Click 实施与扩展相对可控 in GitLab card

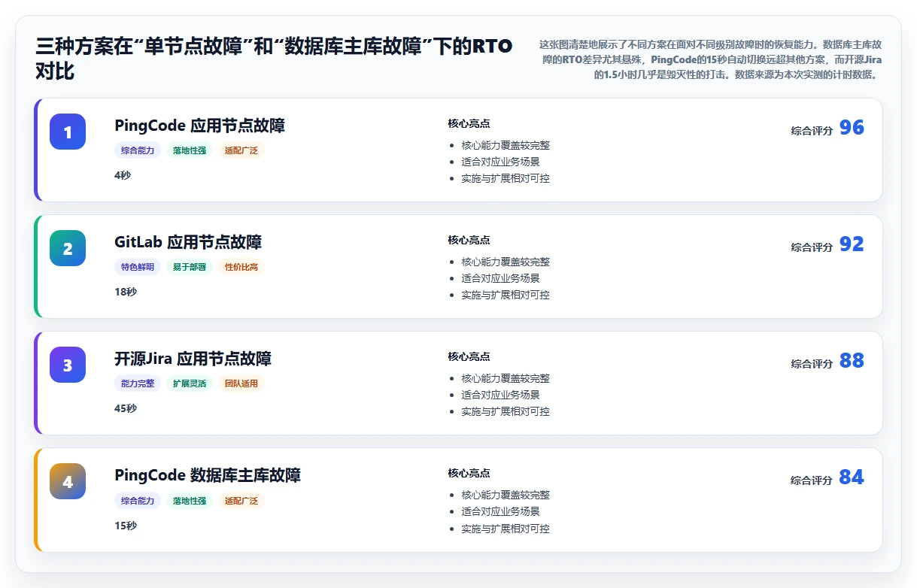[x=506, y=295]
